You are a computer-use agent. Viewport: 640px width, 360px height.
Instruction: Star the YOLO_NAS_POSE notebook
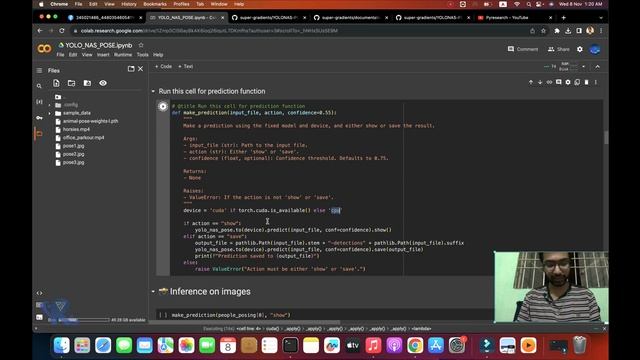click(x=141, y=45)
